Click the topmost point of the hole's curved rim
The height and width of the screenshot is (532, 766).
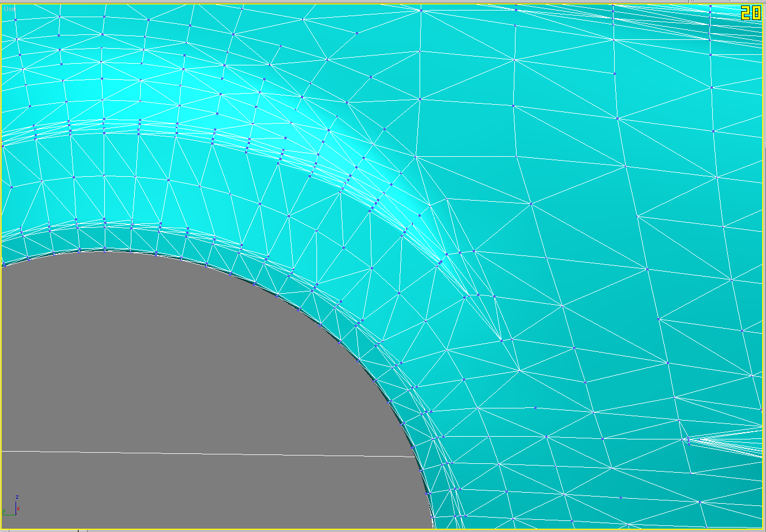105,250
